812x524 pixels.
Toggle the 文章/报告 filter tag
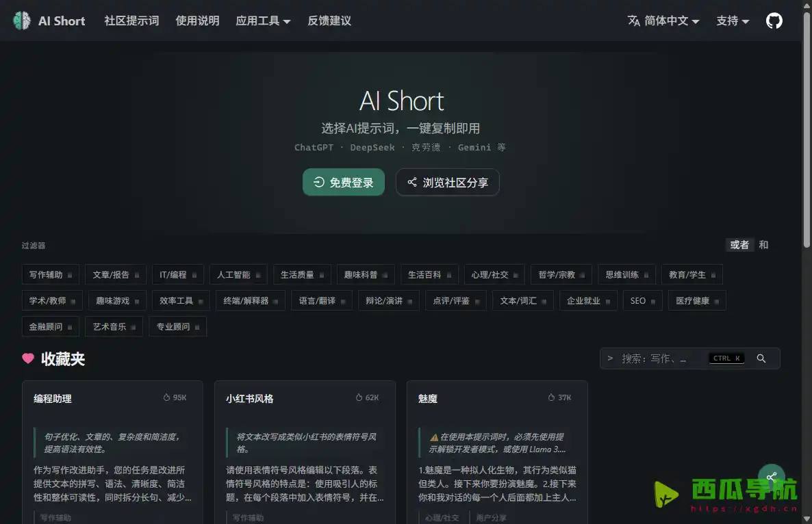116,275
